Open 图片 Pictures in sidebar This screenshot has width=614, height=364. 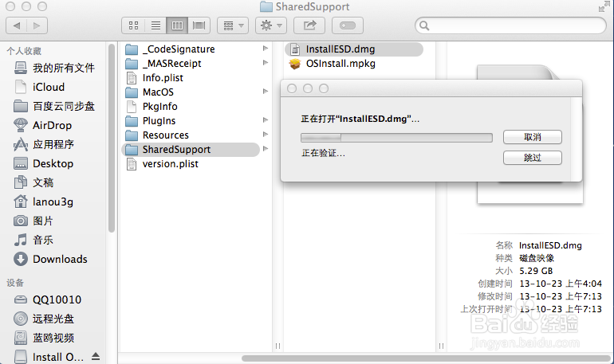33,221
